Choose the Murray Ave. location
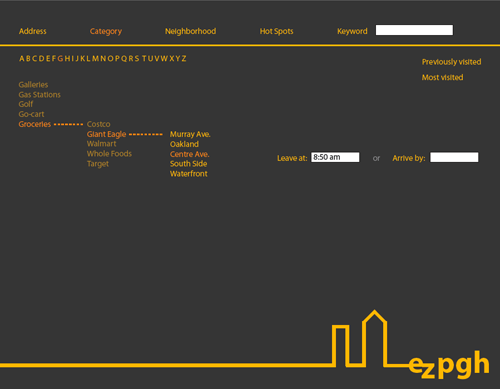The height and width of the screenshot is (389, 500). [190, 134]
